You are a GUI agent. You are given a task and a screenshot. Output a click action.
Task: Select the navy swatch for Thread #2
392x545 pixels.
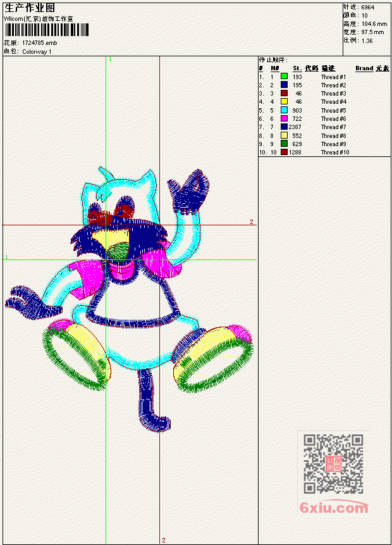(x=284, y=85)
